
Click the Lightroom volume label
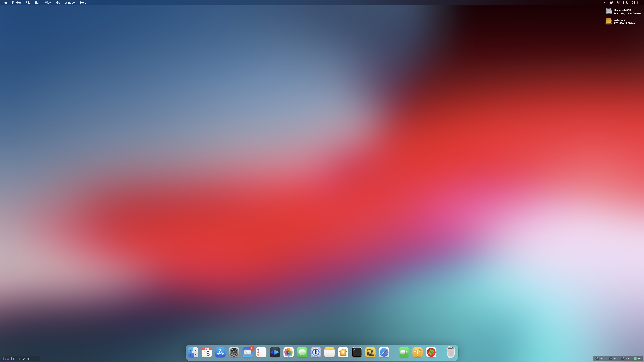620,20
